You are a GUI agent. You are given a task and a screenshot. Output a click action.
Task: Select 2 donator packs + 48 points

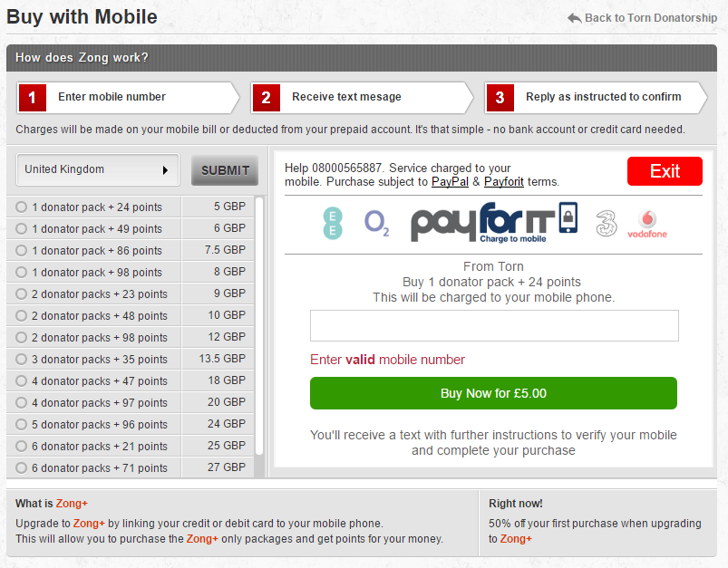click(22, 315)
